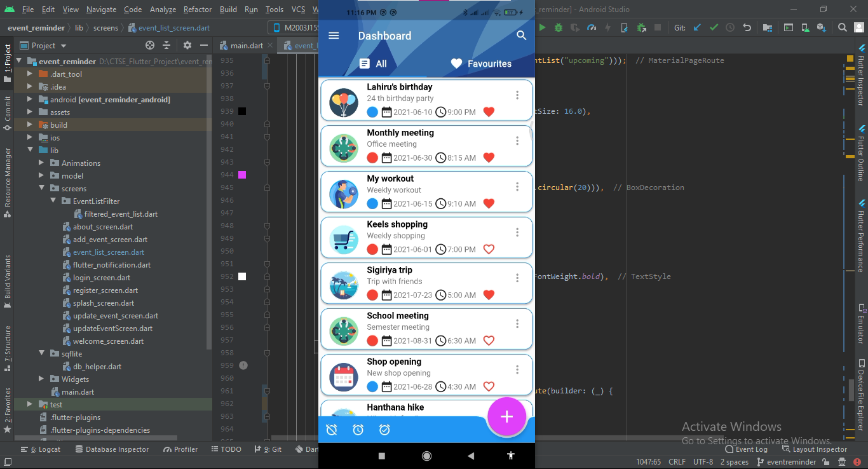Toggle favourite heart on Shop opening
The image size is (868, 469).
[x=489, y=386]
